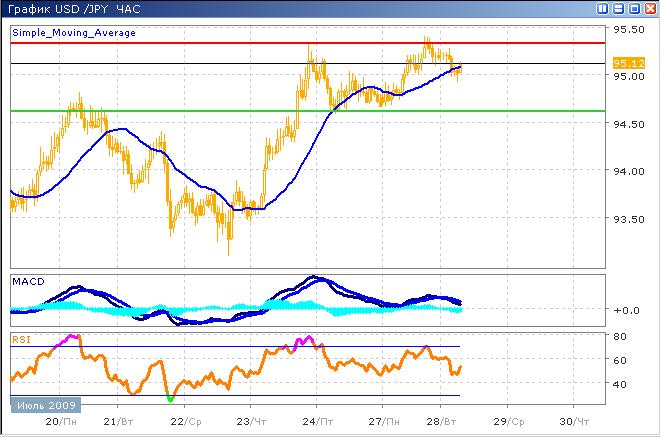661x437 pixels.
Task: Select the Simple_Moving_Average label
Action: pyautogui.click(x=74, y=33)
